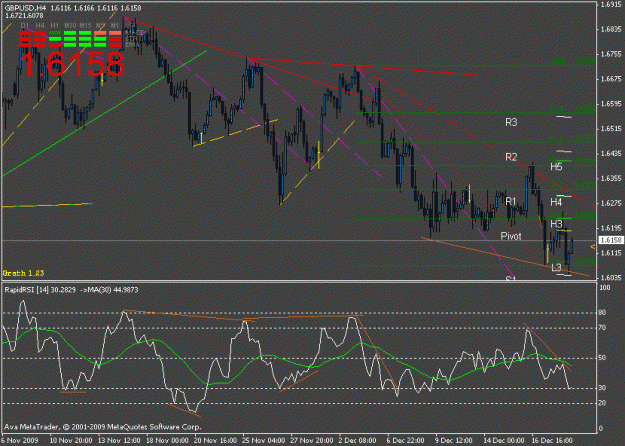Click the M1 timeframe label in signal panel
625x446 pixels.
(115, 26)
